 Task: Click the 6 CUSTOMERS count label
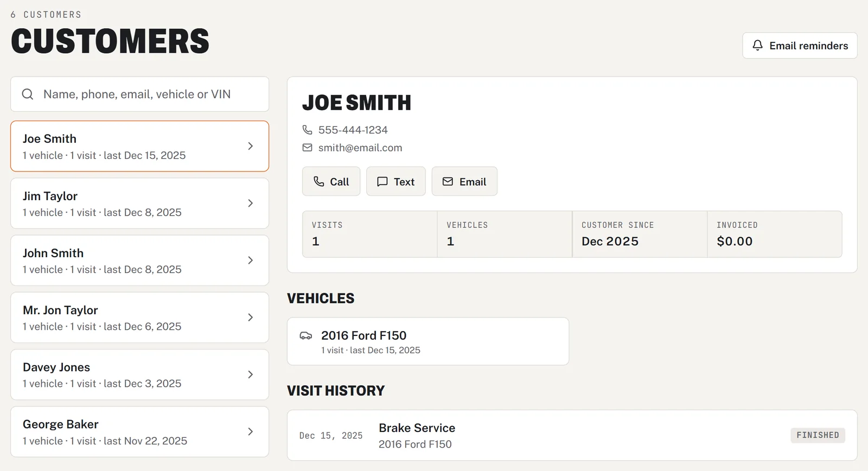46,15
